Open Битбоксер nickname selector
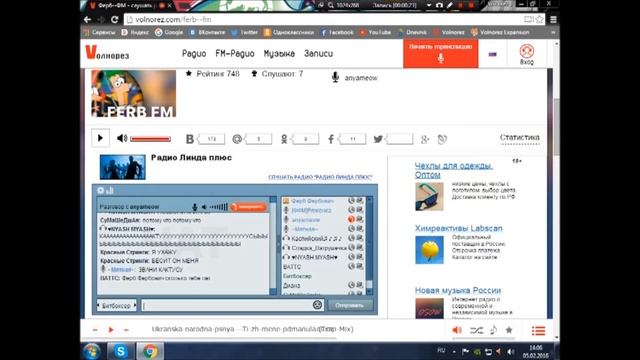Viewport: 640px width, 360px height. point(116,305)
